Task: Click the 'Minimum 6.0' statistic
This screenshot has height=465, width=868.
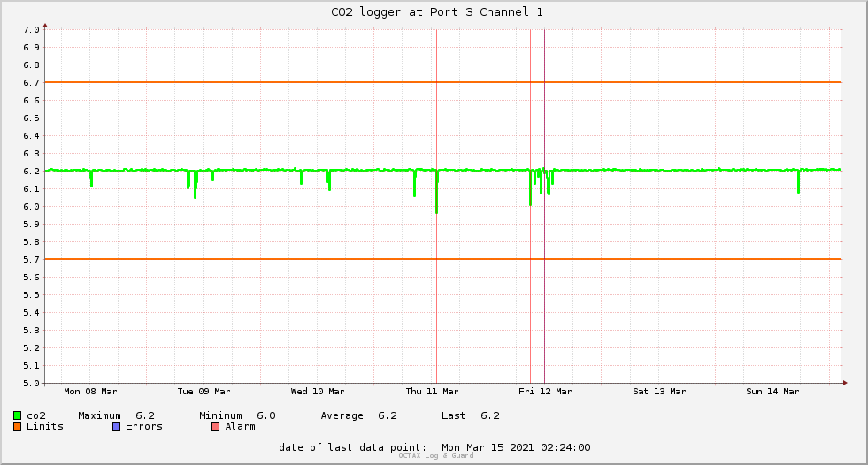Action: (x=237, y=415)
